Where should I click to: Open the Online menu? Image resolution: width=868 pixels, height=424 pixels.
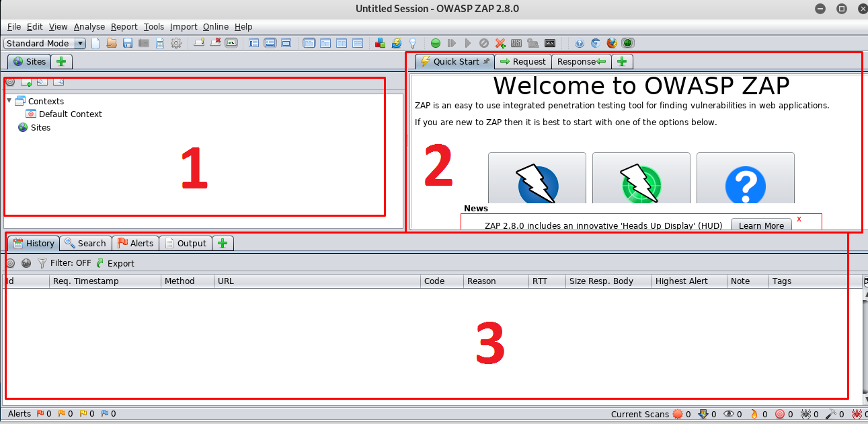tap(216, 26)
